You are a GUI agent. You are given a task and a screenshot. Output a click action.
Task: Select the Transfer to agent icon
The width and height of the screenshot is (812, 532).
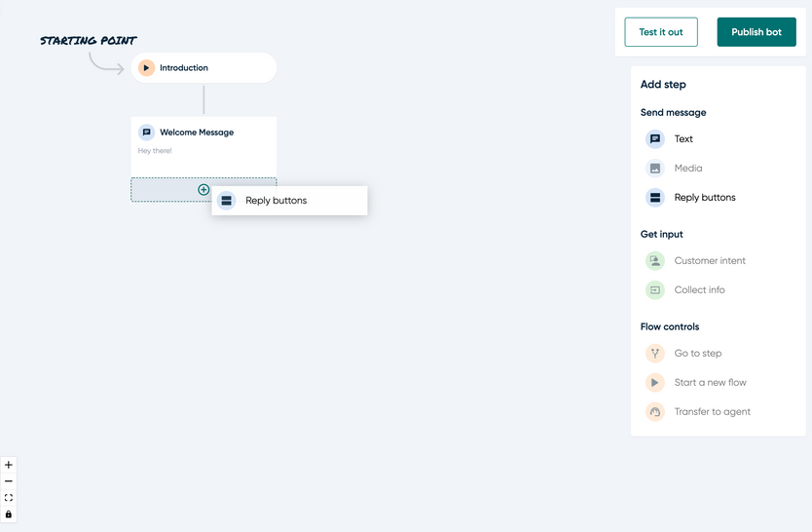655,412
